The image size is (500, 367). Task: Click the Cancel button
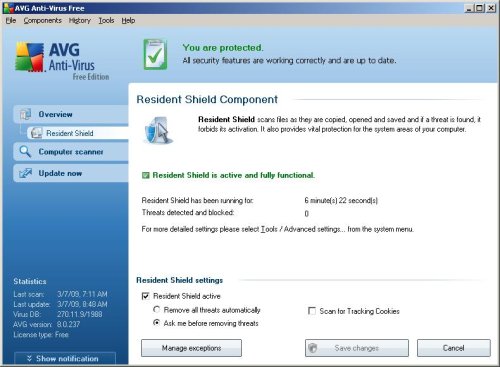(454, 348)
